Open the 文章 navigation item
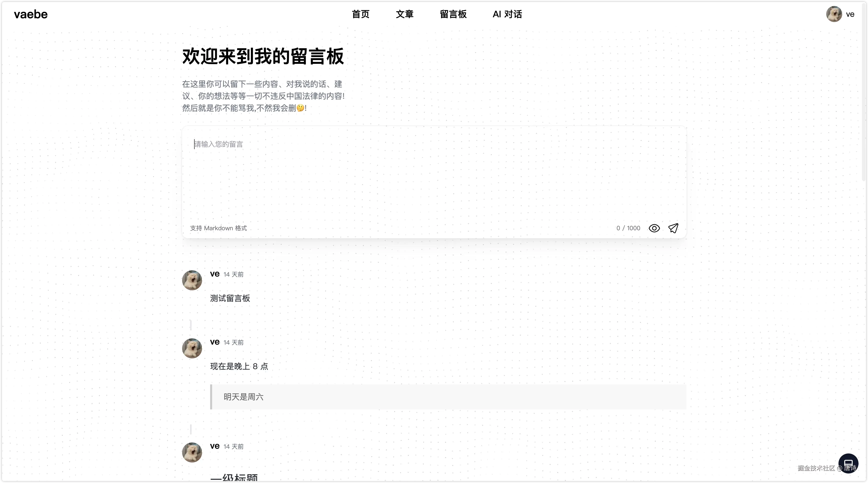This screenshot has width=868, height=483. [404, 14]
